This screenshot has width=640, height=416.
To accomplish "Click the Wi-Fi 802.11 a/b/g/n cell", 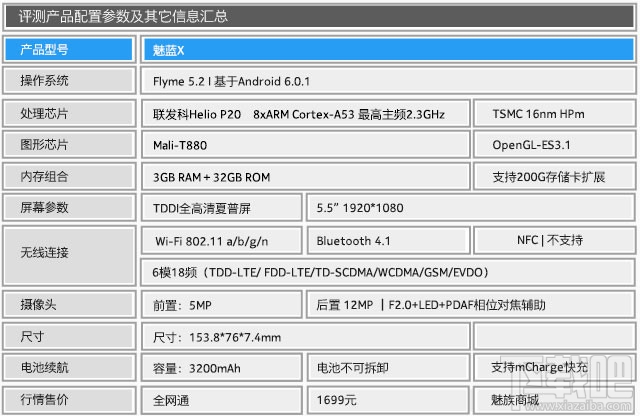I will (220, 241).
